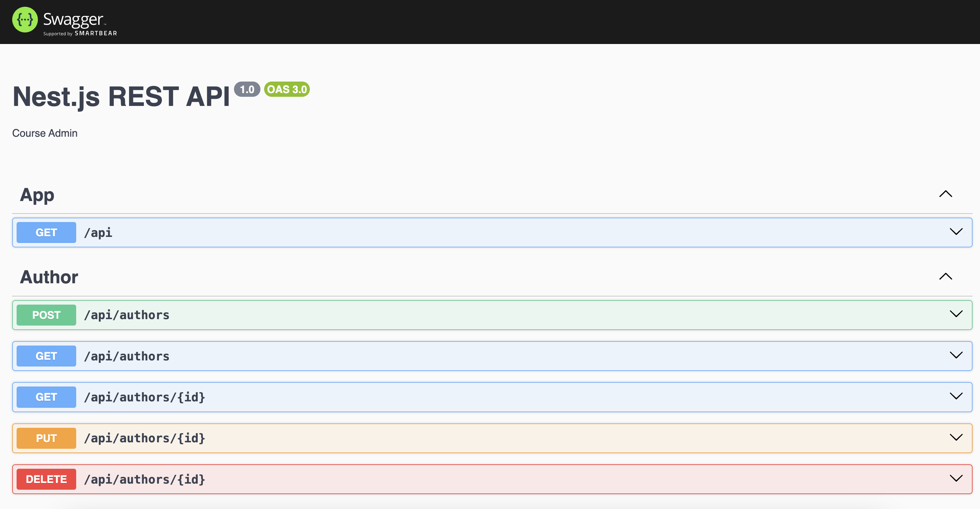Open the Author tag heading

[x=49, y=277]
